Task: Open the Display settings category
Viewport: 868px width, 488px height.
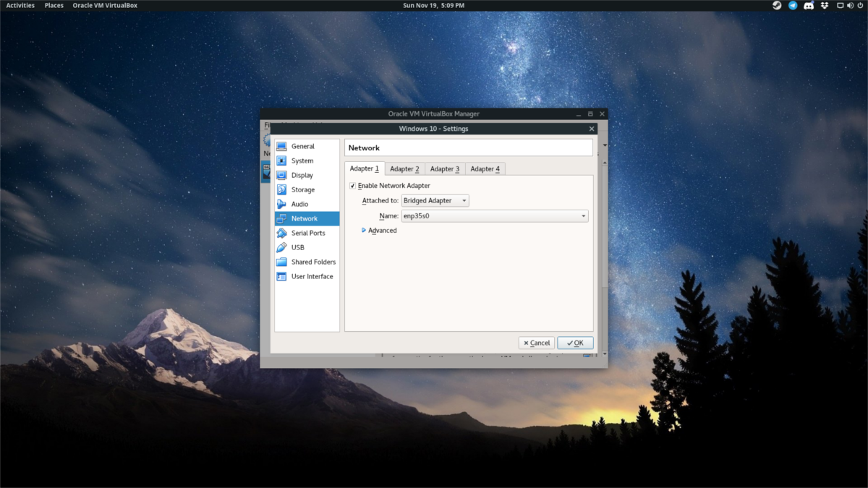Action: (302, 176)
